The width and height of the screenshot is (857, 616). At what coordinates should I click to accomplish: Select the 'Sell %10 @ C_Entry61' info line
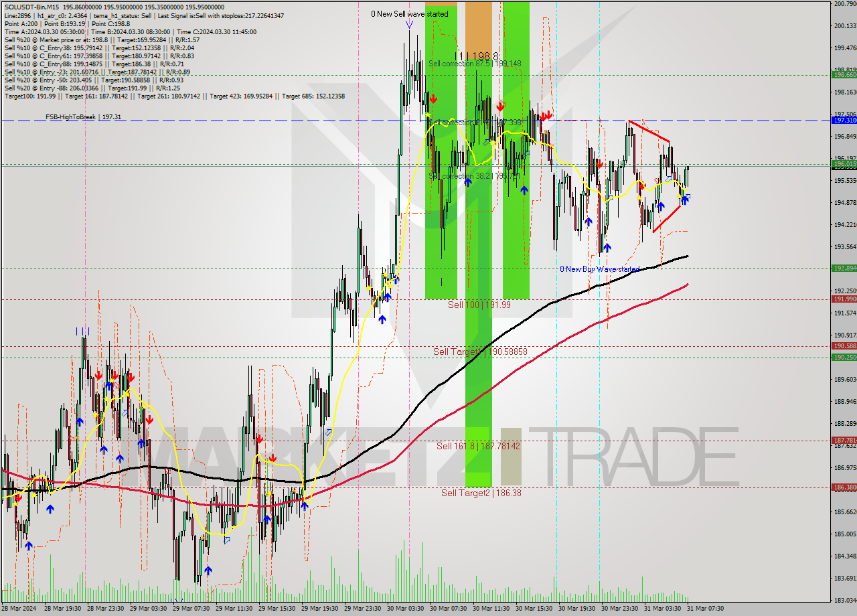click(x=99, y=56)
